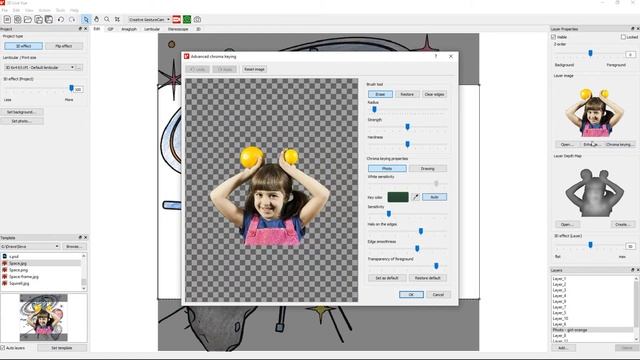Close the Template panel
The width and height of the screenshot is (640, 360).
tap(85, 238)
